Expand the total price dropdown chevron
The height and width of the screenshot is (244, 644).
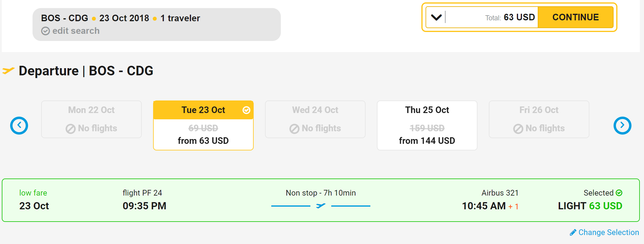click(x=436, y=17)
